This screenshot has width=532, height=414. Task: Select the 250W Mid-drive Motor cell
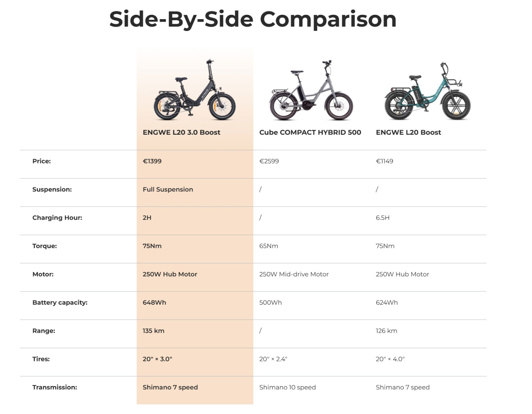294,274
